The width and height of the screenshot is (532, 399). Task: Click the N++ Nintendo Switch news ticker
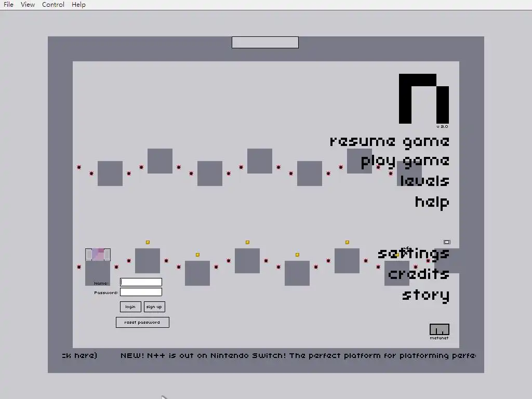298,355
